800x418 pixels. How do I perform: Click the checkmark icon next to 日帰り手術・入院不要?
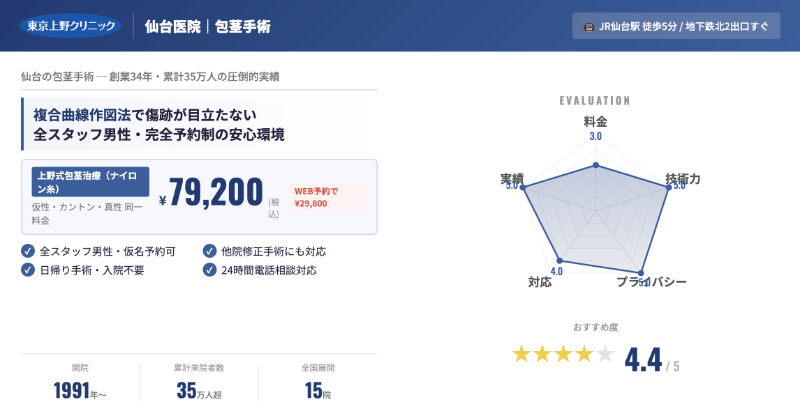point(28,270)
